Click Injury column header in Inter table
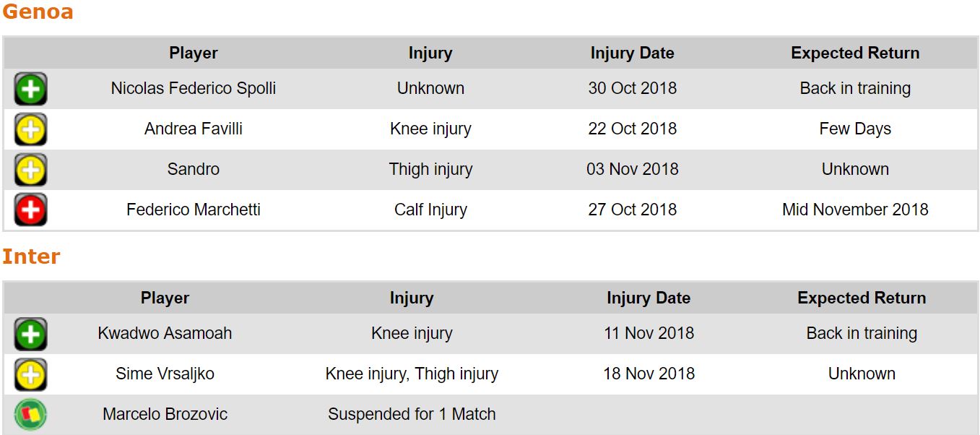 412,298
